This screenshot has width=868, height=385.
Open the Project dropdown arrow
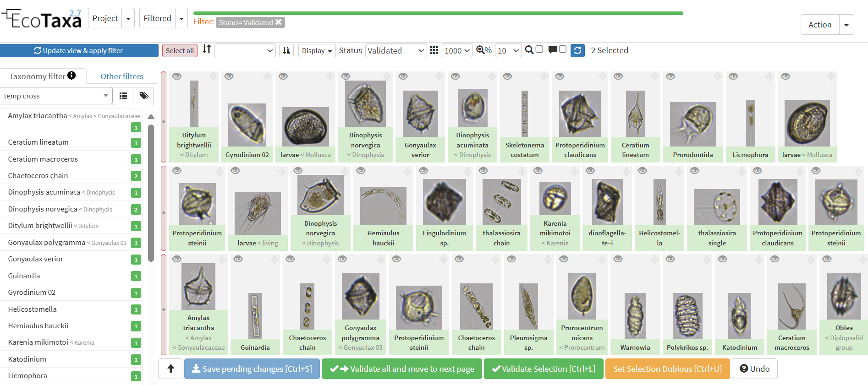click(128, 19)
